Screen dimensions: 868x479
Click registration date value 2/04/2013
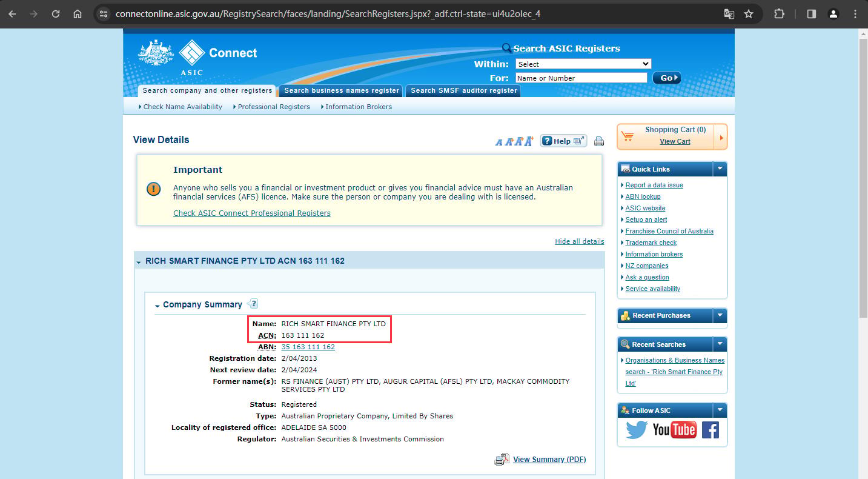click(299, 358)
